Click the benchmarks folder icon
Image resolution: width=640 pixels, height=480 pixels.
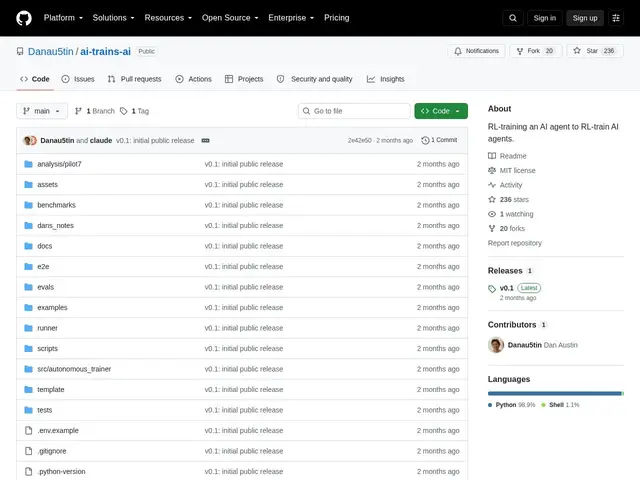pyautogui.click(x=28, y=205)
